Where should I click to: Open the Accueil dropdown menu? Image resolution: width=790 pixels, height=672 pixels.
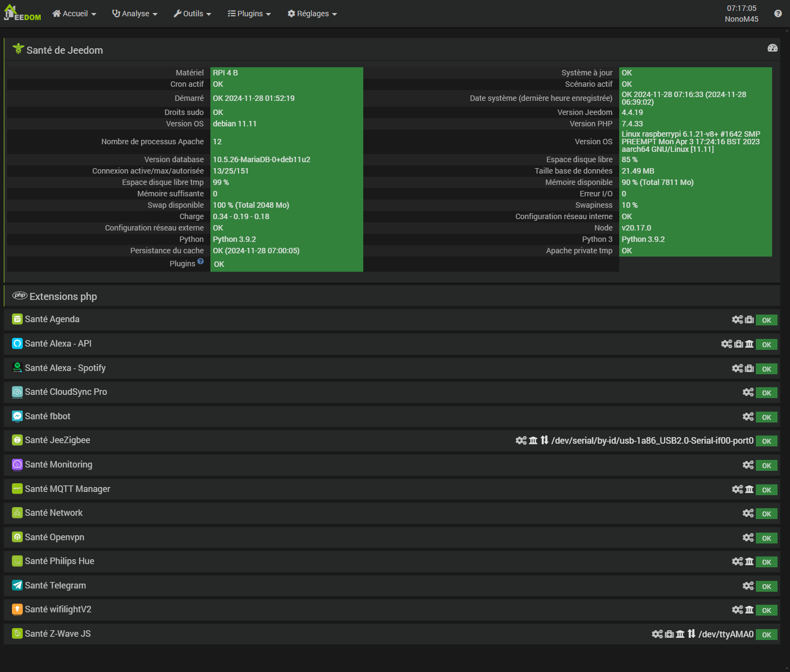(x=74, y=14)
